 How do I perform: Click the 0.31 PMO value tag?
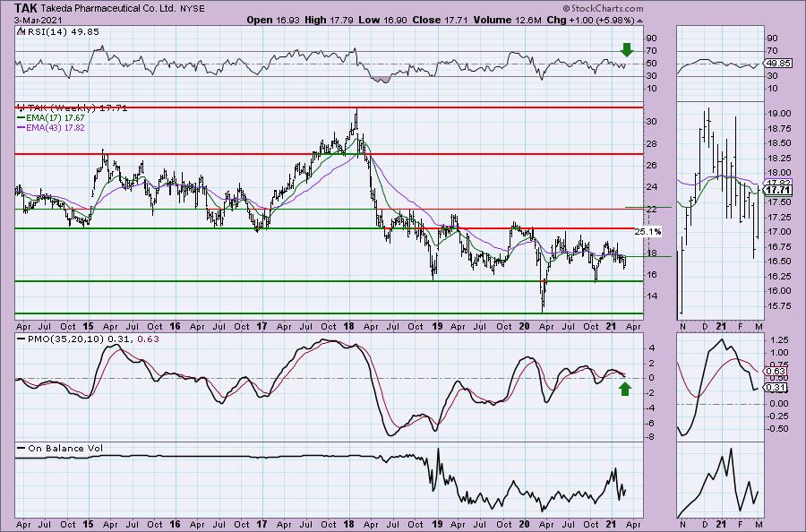click(x=774, y=388)
